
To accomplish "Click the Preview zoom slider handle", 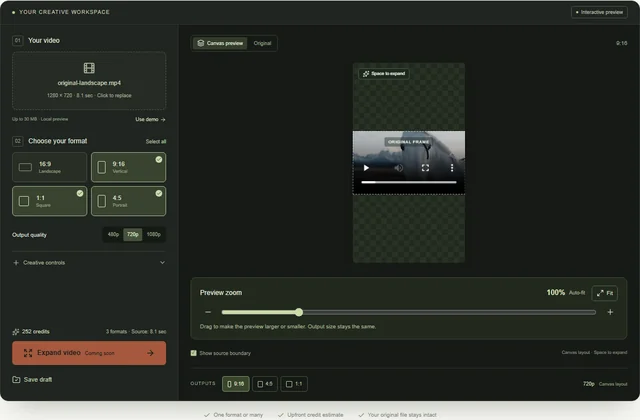I will click(x=299, y=312).
